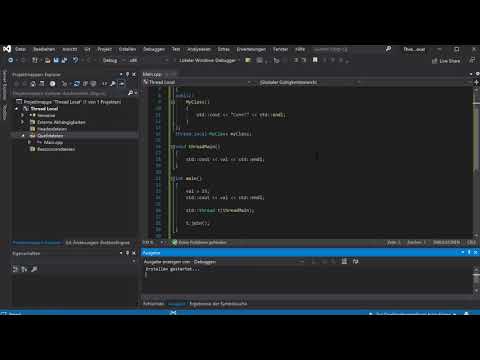
Task: Click the new project toolbar icon
Action: coord(35,60)
